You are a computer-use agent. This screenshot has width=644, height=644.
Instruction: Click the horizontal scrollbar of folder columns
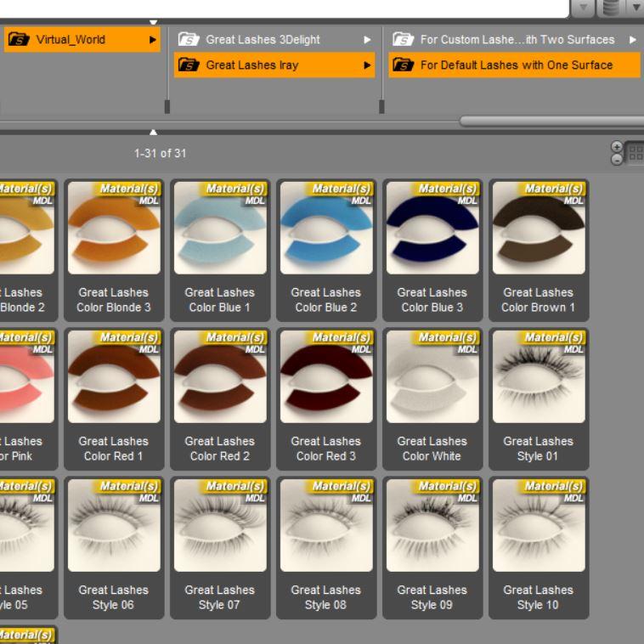pos(551,121)
